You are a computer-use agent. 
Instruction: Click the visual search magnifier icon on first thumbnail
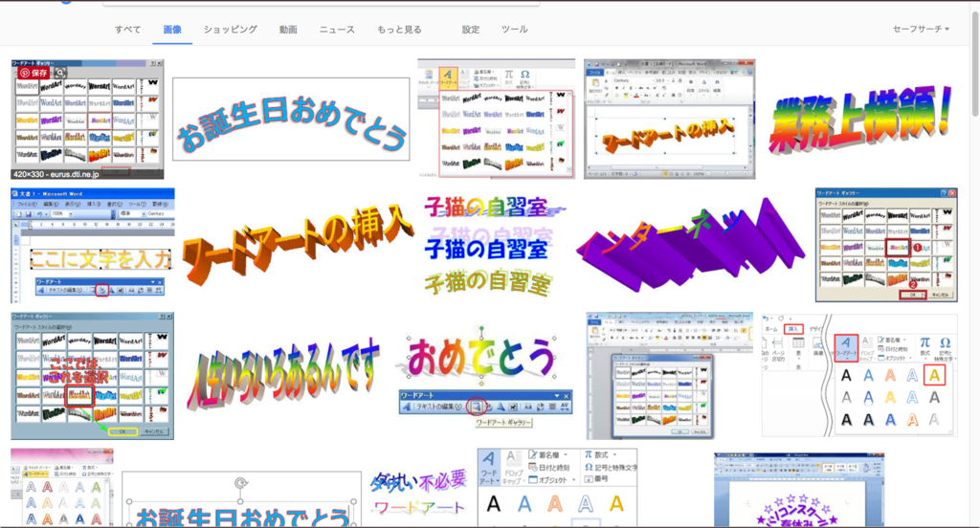pyautogui.click(x=60, y=72)
